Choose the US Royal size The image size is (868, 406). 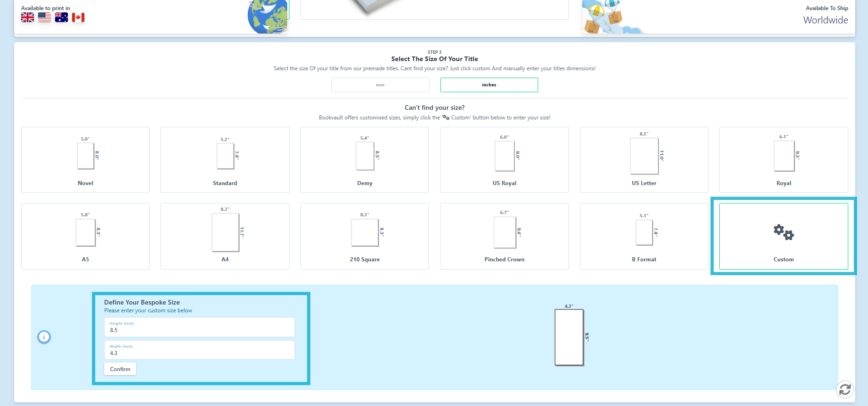coord(504,160)
